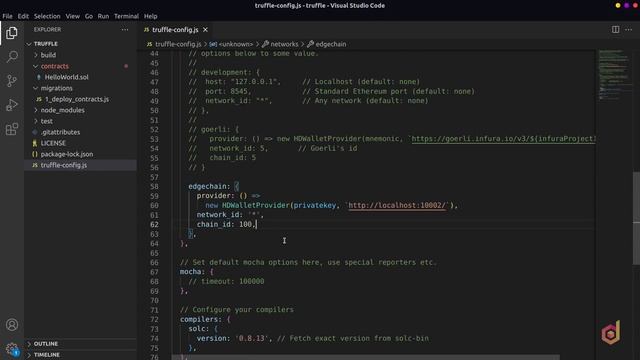
Task: Open the http://localhost:10002/ link
Action: tap(397, 205)
